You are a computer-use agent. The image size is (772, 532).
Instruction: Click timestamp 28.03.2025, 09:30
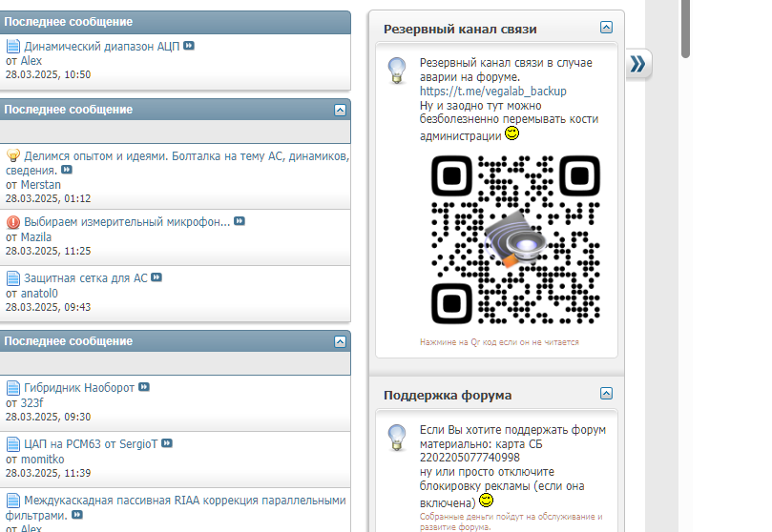coord(49,417)
